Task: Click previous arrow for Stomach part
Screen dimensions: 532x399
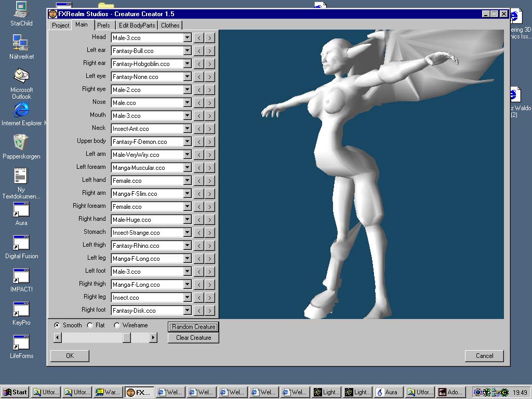Action: click(x=199, y=233)
